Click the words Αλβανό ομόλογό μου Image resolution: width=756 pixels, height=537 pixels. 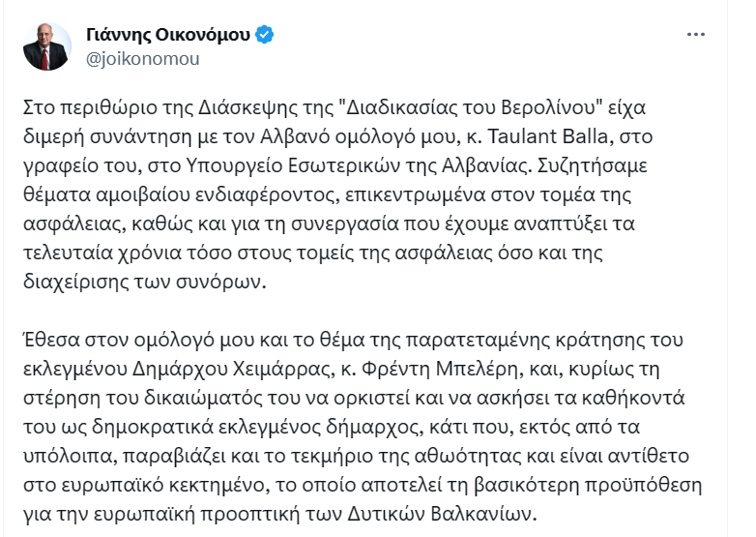pyautogui.click(x=359, y=136)
